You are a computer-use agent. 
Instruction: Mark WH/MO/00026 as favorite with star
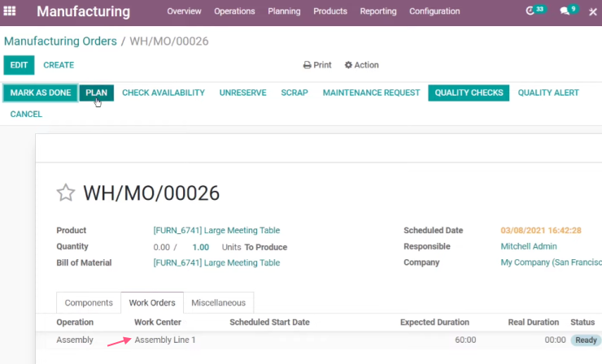point(66,193)
